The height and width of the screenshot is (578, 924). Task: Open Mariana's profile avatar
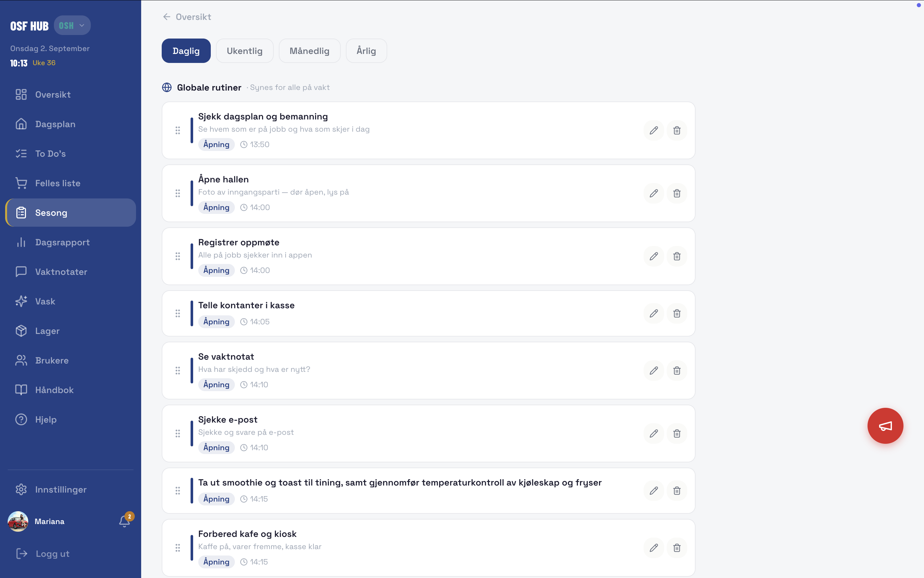[18, 521]
